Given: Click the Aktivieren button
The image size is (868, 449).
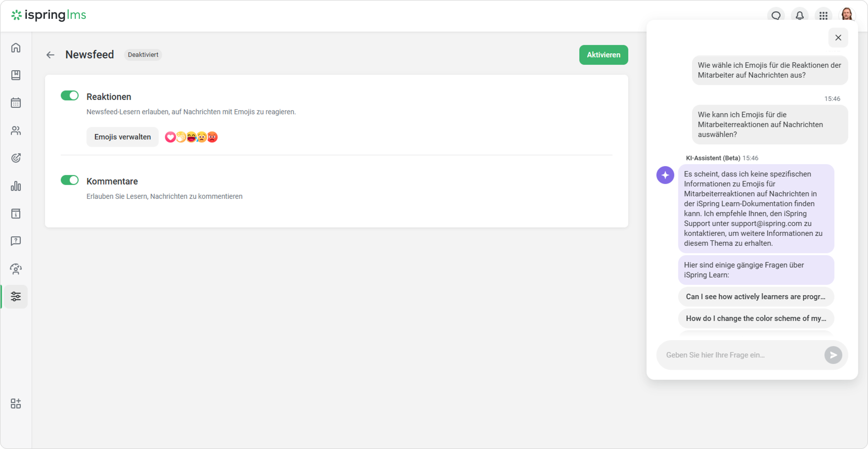Looking at the screenshot, I should pyautogui.click(x=603, y=55).
